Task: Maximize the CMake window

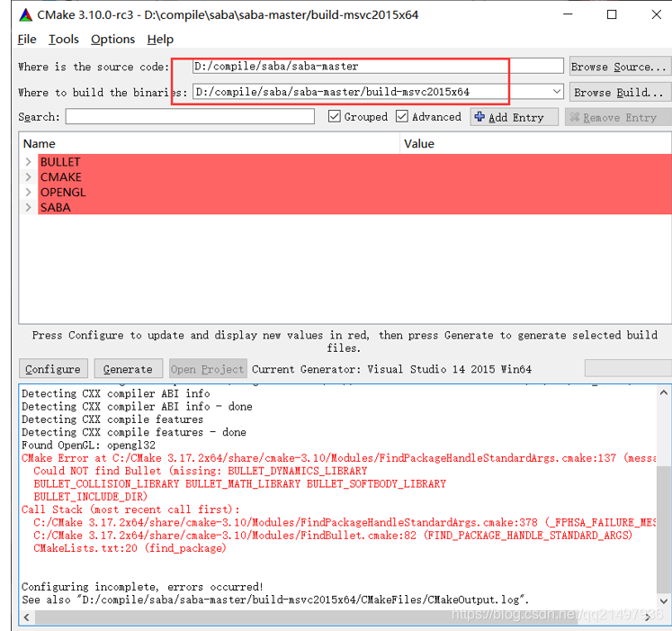Action: coord(612,14)
